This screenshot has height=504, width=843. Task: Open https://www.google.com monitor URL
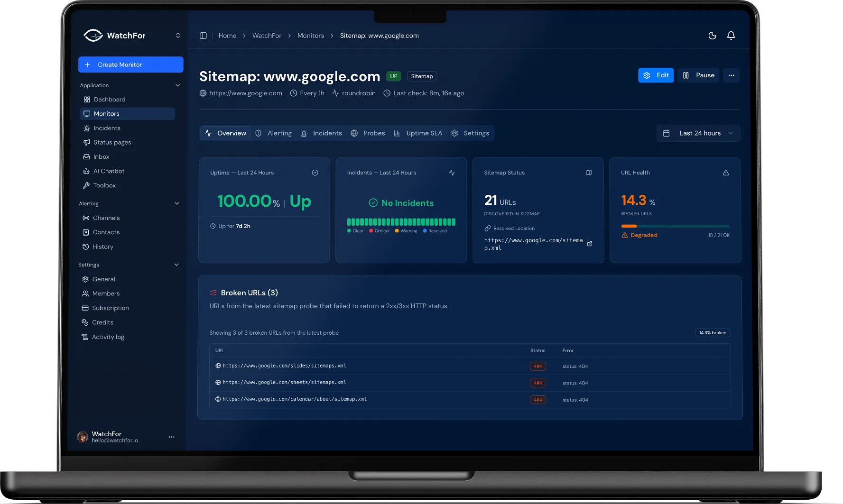point(246,93)
